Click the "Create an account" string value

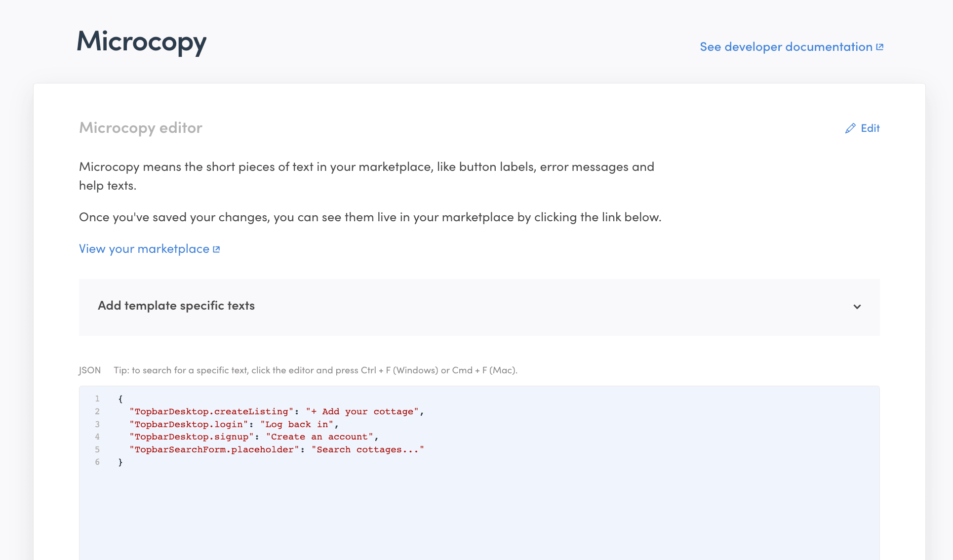pos(319,437)
